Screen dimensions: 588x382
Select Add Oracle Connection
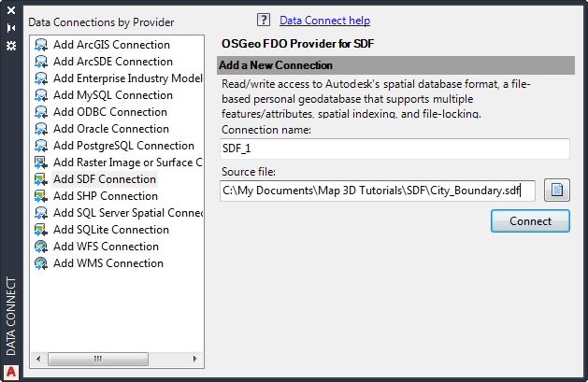click(x=110, y=129)
